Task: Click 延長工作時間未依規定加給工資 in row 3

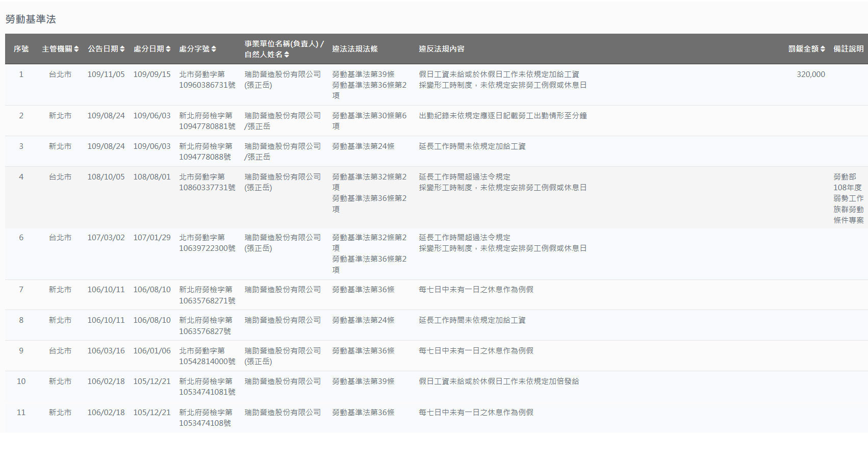Action: 472,146
